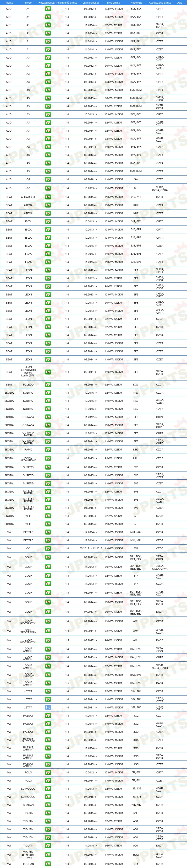Click the fuel icon in the SCIROCCO 11.2013 row
The width and height of the screenshot is (187, 868).
pyautogui.click(x=48, y=789)
